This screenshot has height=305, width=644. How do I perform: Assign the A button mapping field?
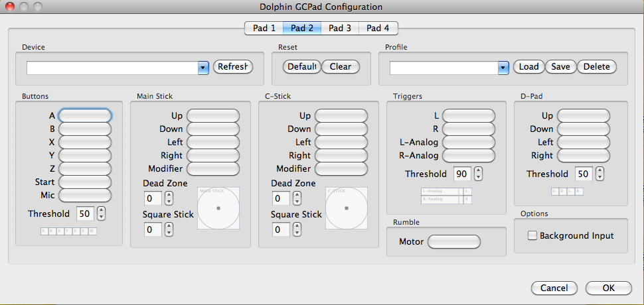[x=85, y=115]
